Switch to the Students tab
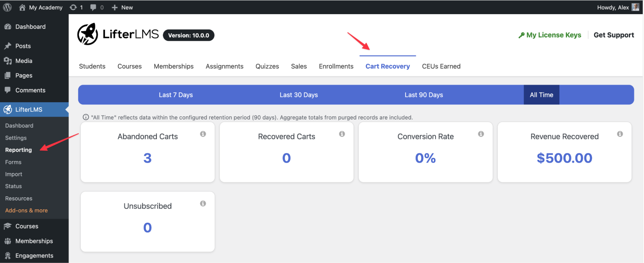This screenshot has height=263, width=644. point(92,66)
